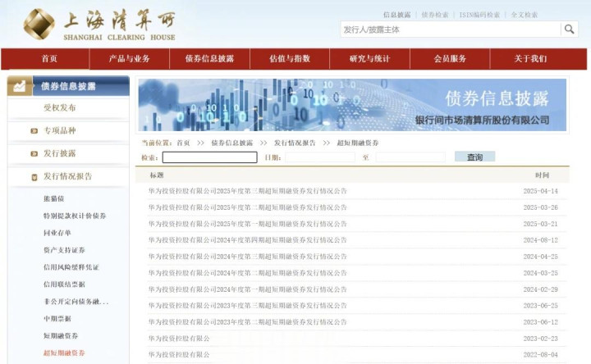591x364 pixels.
Task: Open the 会员服务 nav menu
Action: point(450,59)
